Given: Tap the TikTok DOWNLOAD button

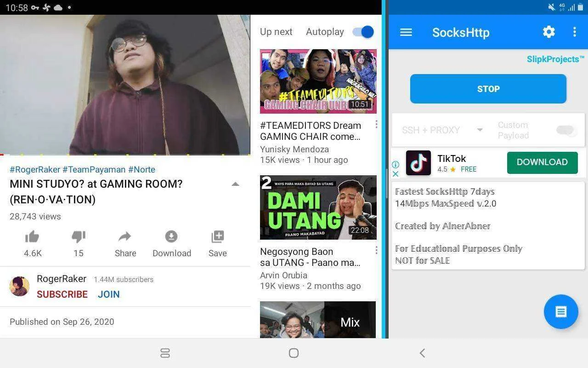Looking at the screenshot, I should 542,162.
